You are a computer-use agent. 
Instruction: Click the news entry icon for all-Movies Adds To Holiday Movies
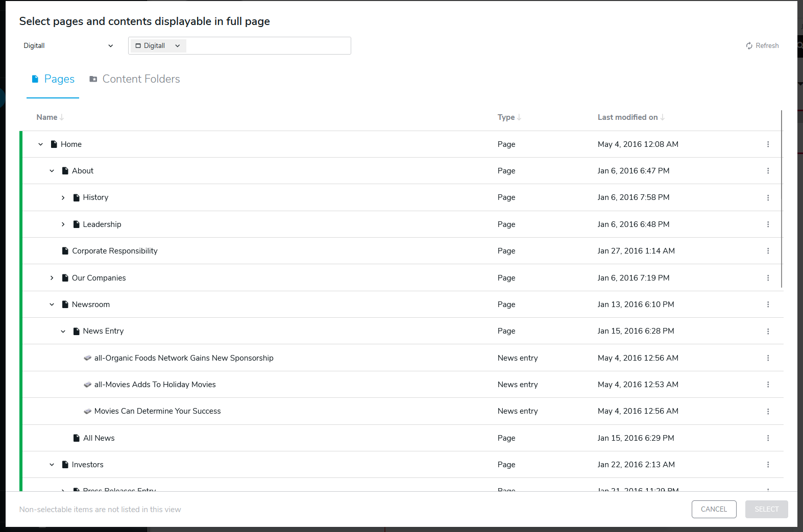(88, 385)
